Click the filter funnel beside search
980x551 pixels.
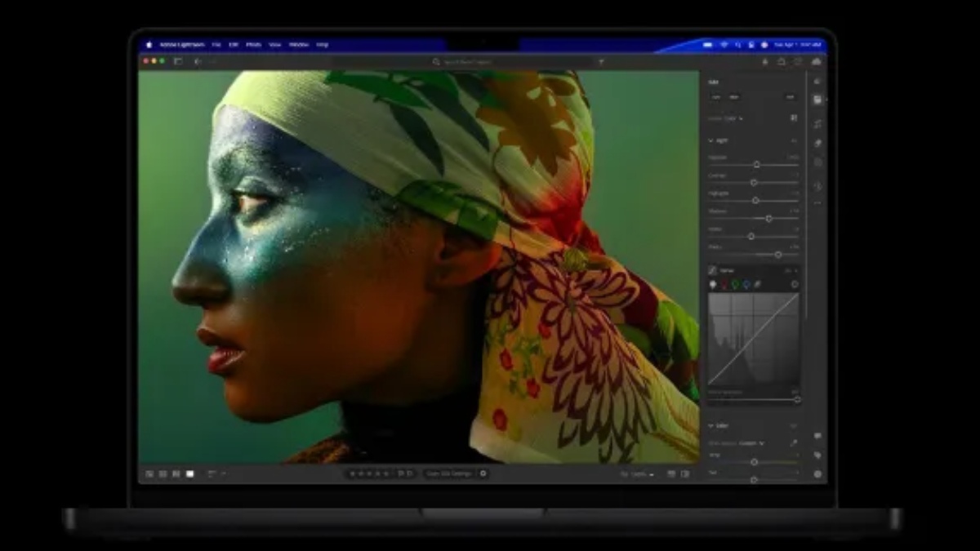(601, 61)
